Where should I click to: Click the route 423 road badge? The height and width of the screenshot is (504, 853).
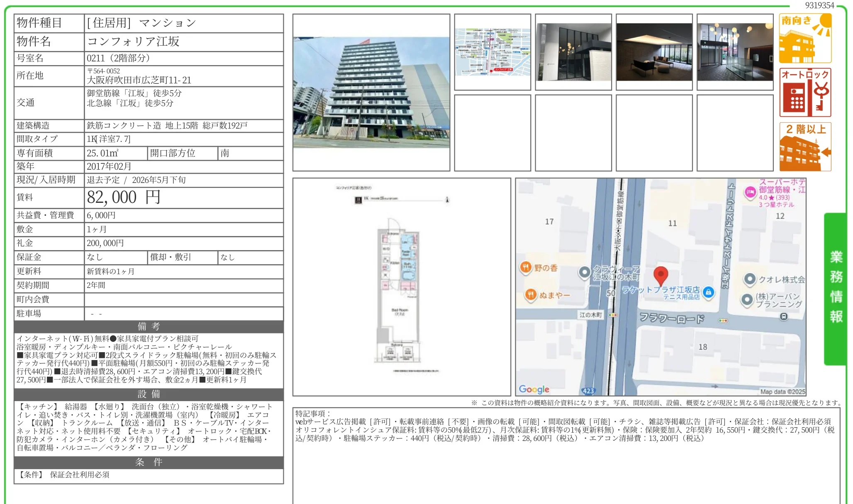pyautogui.click(x=588, y=391)
